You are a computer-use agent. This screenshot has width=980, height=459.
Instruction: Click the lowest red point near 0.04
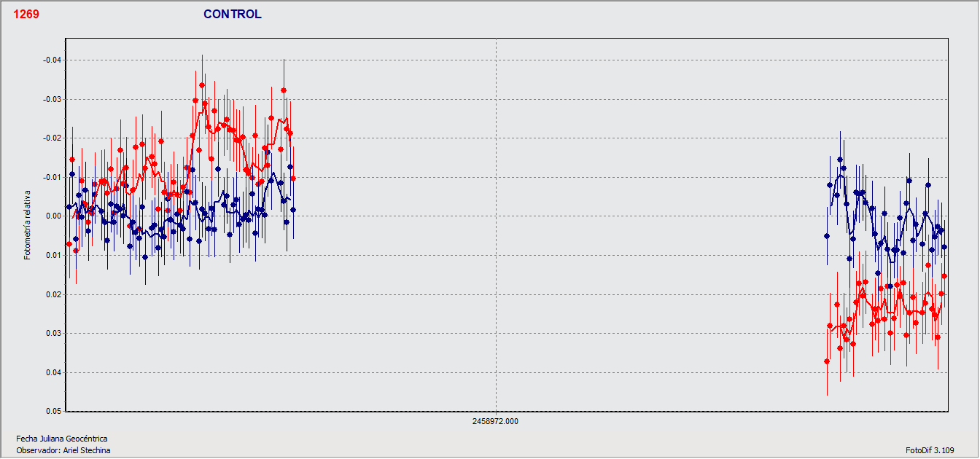tap(828, 361)
